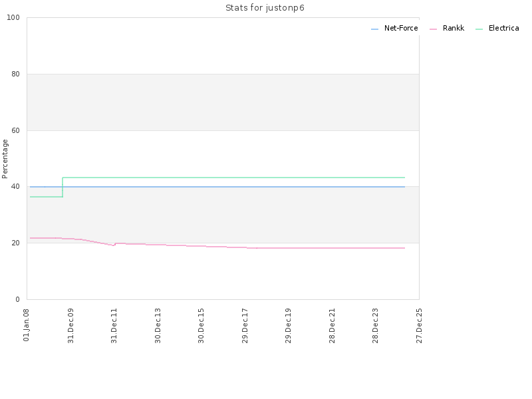Screen dimensions: 532x399
Task: Select the 01.Jan.08 x-axis date label
Action: 27,325
